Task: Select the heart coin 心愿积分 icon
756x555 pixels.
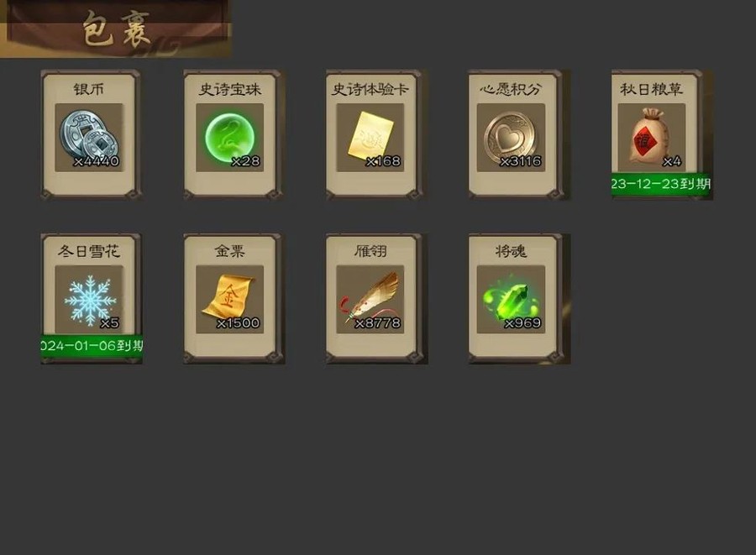Action: 511,138
